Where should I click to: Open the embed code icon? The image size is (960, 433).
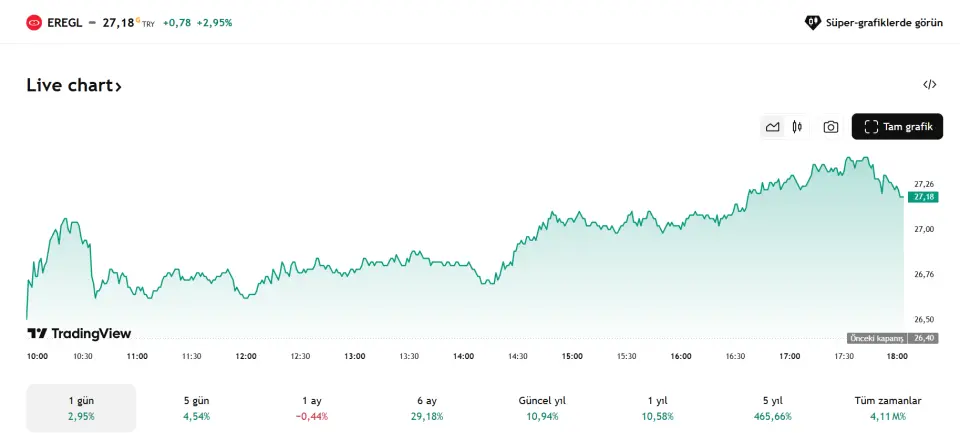coord(929,85)
